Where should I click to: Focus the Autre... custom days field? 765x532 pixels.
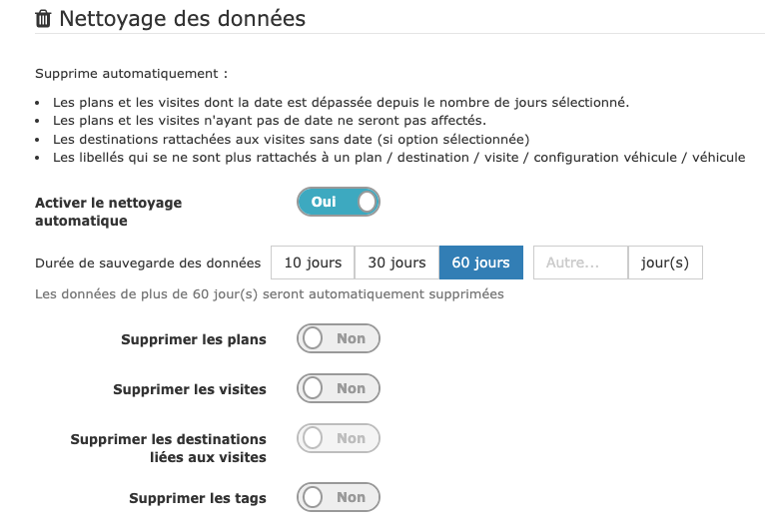(580, 263)
